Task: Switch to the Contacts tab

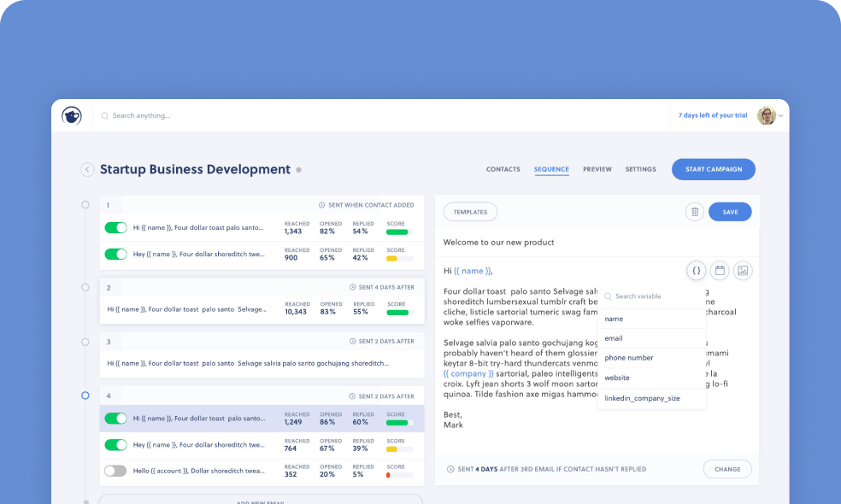Action: pyautogui.click(x=503, y=169)
